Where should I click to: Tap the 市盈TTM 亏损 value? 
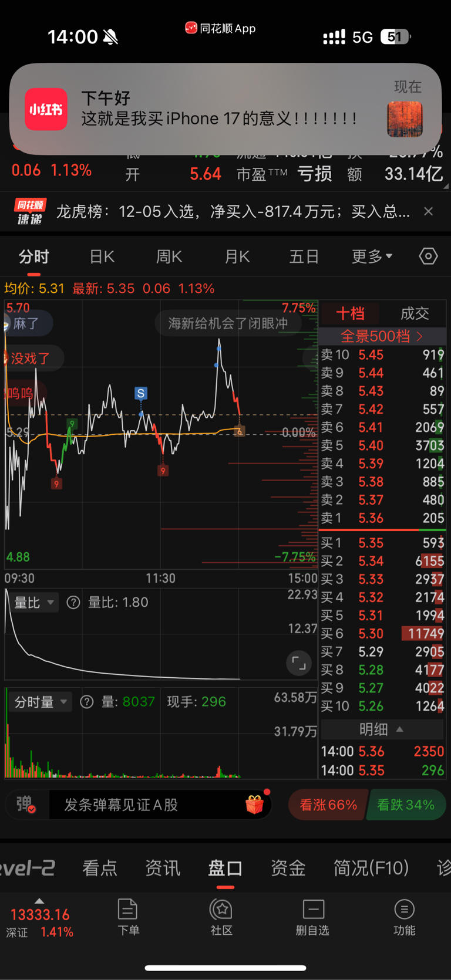(315, 174)
